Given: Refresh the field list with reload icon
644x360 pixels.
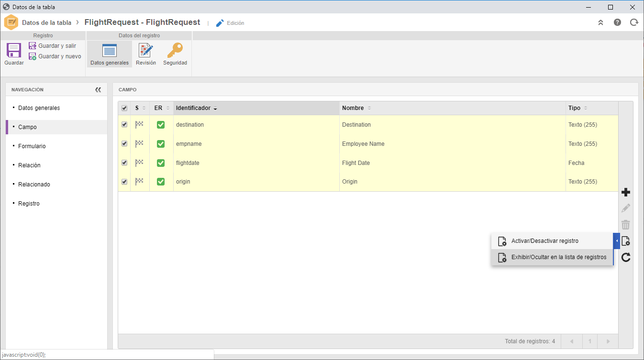Looking at the screenshot, I should [x=626, y=258].
